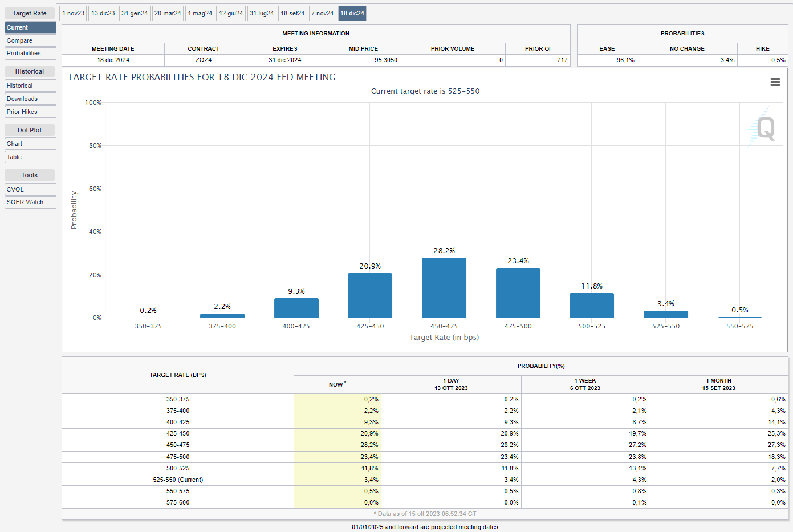
Task: Open the Downloads sidebar link
Action: click(x=30, y=99)
